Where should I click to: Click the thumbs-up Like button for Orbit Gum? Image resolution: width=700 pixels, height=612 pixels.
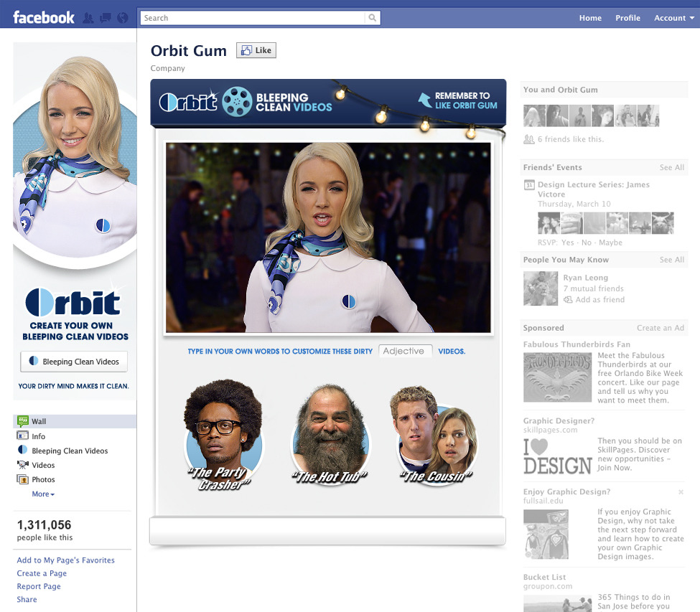tap(256, 50)
